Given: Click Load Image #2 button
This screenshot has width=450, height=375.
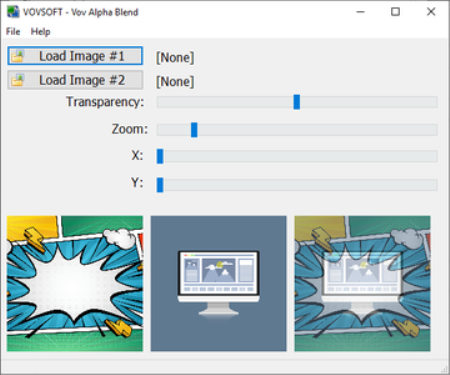Looking at the screenshot, I should click(75, 80).
